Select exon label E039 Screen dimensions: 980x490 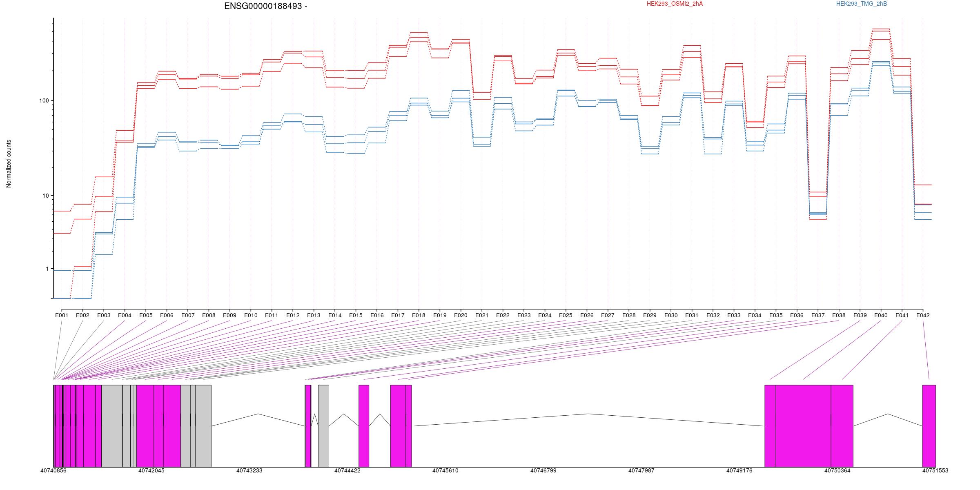(x=860, y=315)
